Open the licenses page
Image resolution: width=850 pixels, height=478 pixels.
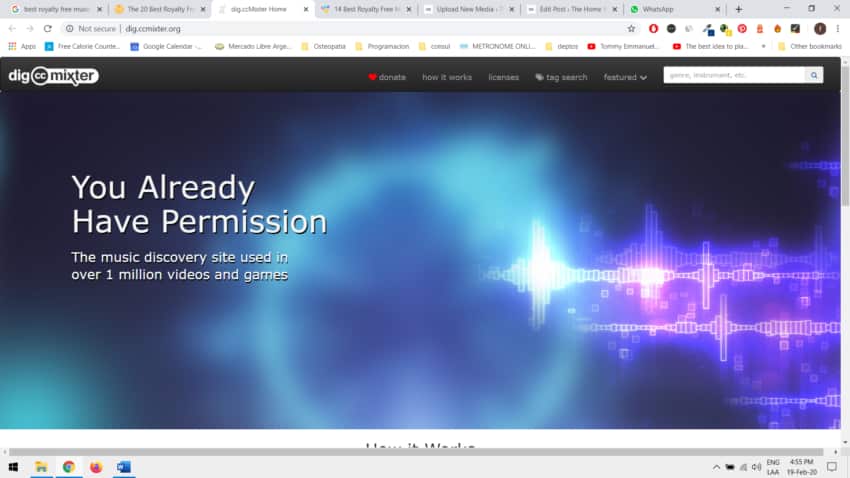pos(503,77)
